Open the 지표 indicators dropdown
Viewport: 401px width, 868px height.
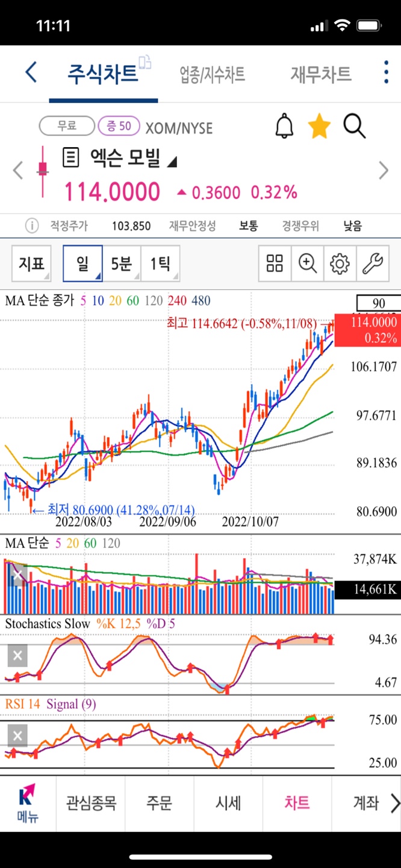point(32,263)
